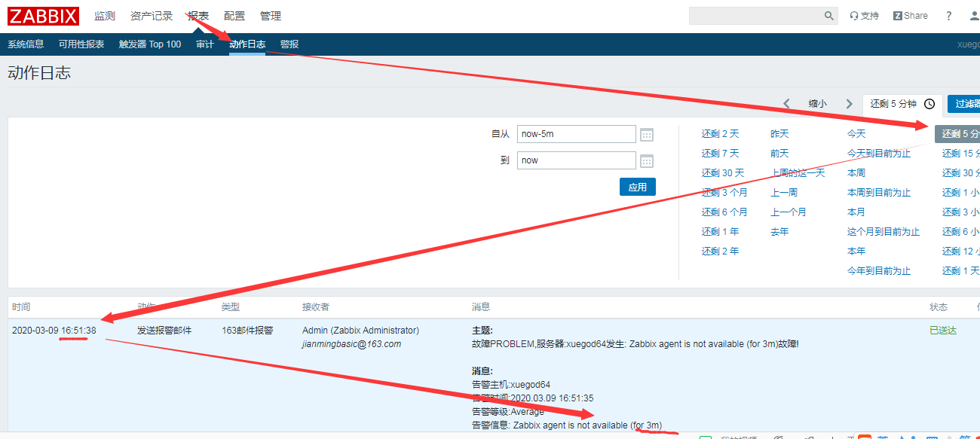The image size is (980, 439).
Task: Switch to 审计 submenu
Action: pyautogui.click(x=205, y=44)
